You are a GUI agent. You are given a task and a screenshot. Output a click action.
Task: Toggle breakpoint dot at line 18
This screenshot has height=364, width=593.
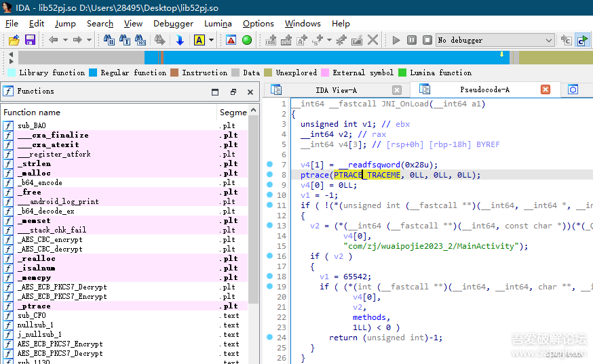click(x=269, y=277)
